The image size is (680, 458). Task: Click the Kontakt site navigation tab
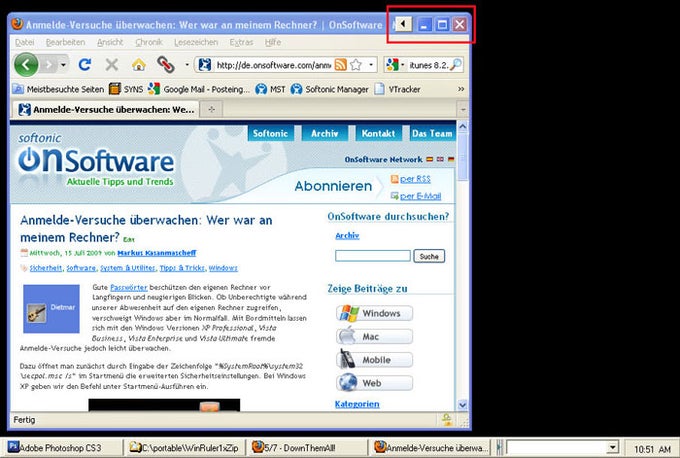pos(378,133)
